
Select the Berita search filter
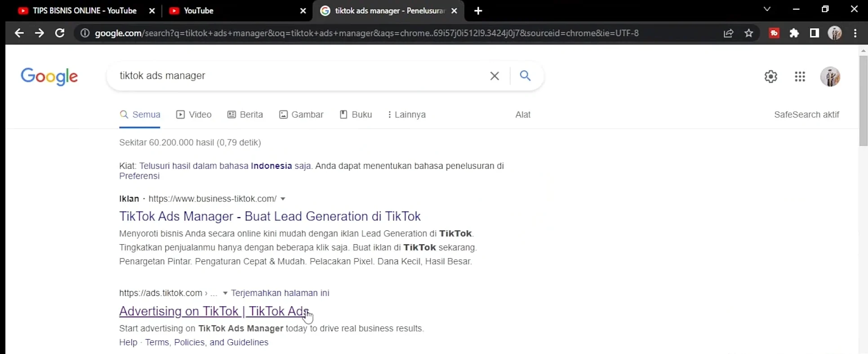pos(245,115)
